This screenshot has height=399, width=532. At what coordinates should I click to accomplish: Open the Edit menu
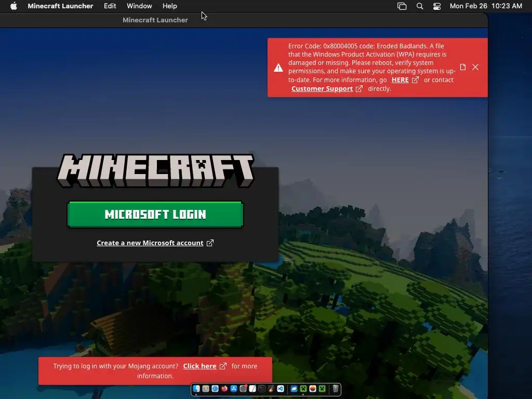[110, 6]
